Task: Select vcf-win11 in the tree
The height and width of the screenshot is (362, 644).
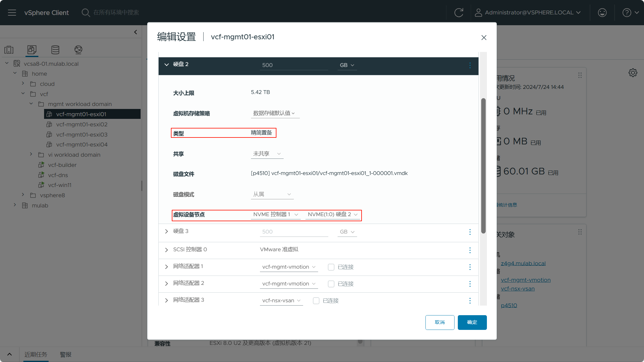Action: pos(60,185)
